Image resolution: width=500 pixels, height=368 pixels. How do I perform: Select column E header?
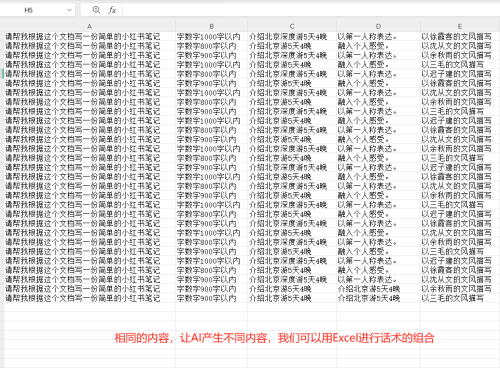pos(460,26)
